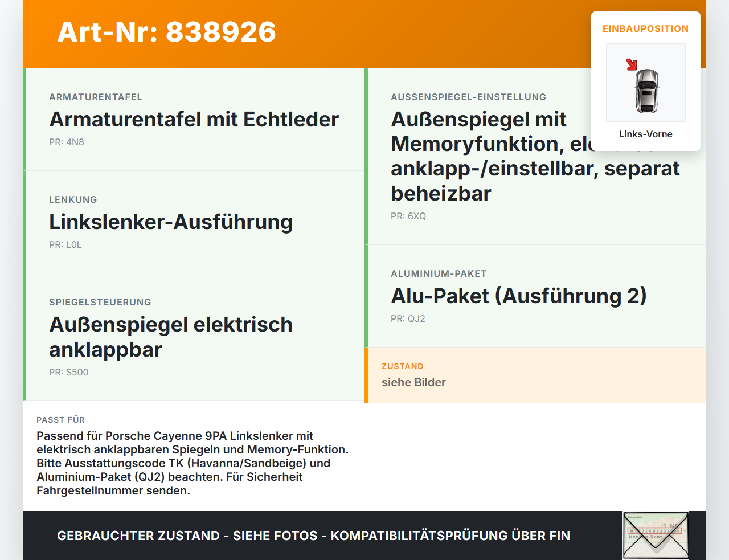Click the red arrow on the car diagram
Viewport: 729px width, 560px height.
[632, 64]
